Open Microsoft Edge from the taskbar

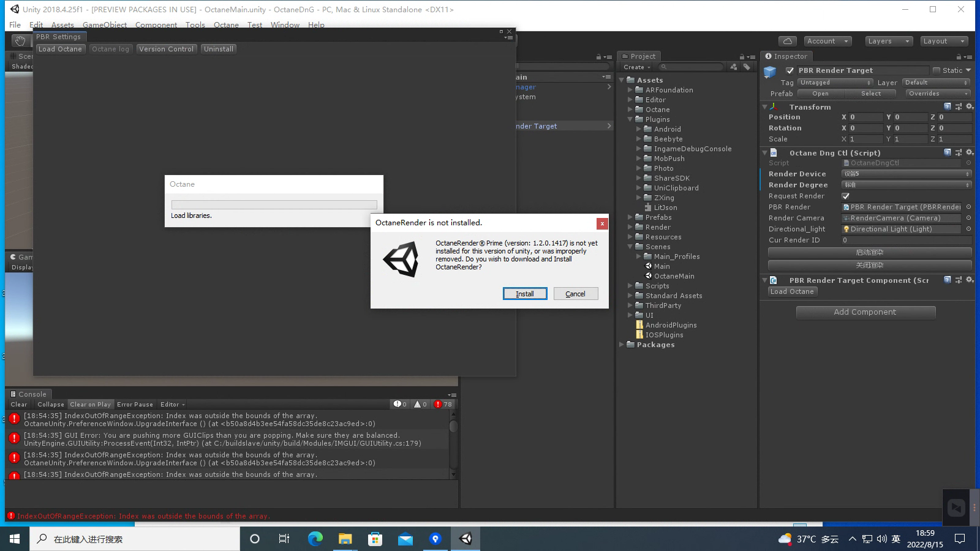(315, 539)
